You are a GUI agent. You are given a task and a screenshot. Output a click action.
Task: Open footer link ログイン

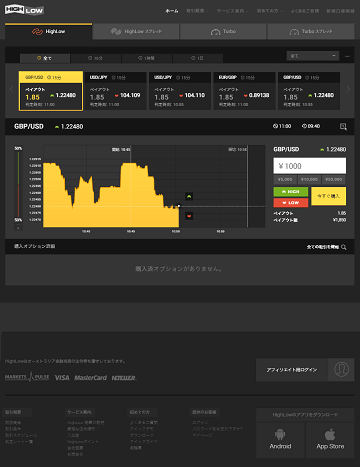(200, 422)
